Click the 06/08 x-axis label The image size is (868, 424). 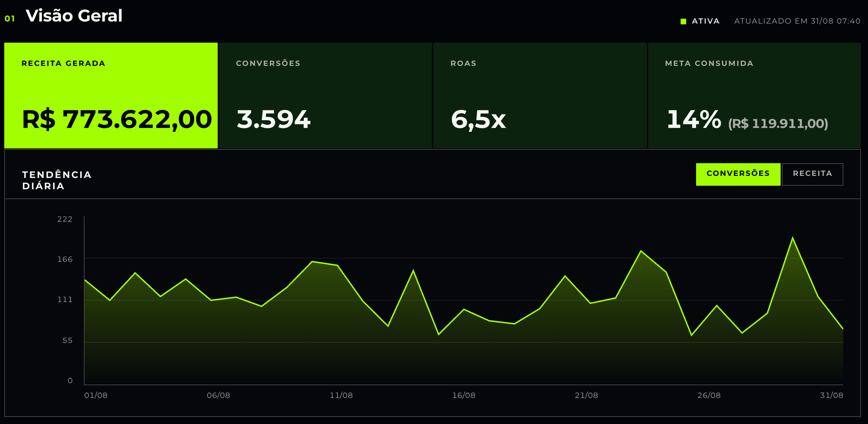[x=218, y=395]
